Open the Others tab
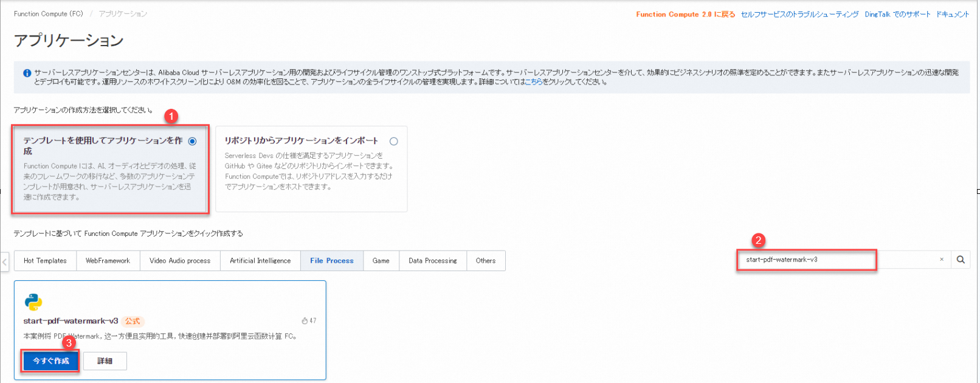 pos(486,261)
